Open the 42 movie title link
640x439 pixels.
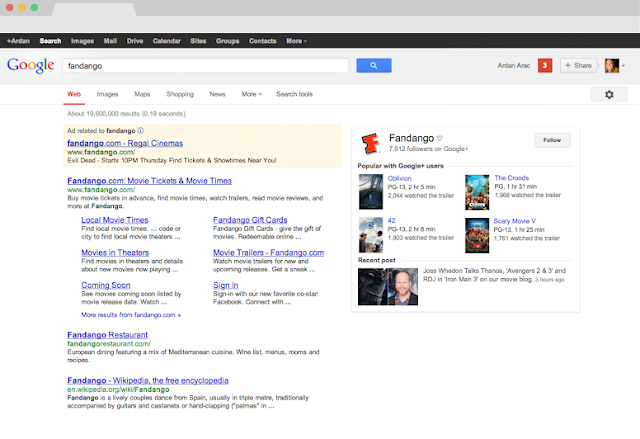pyautogui.click(x=391, y=220)
